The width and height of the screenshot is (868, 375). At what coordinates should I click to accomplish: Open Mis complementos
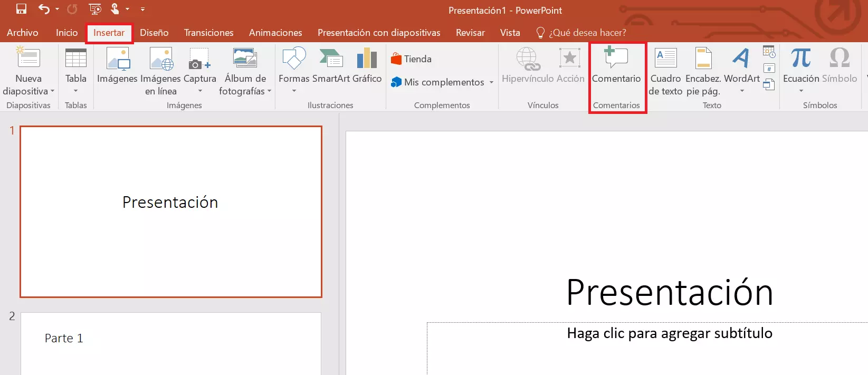437,82
